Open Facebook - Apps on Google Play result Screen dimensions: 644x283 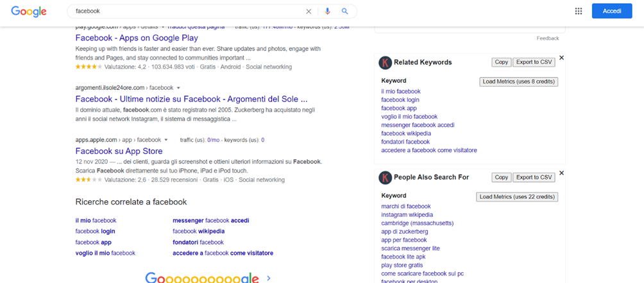(137, 39)
